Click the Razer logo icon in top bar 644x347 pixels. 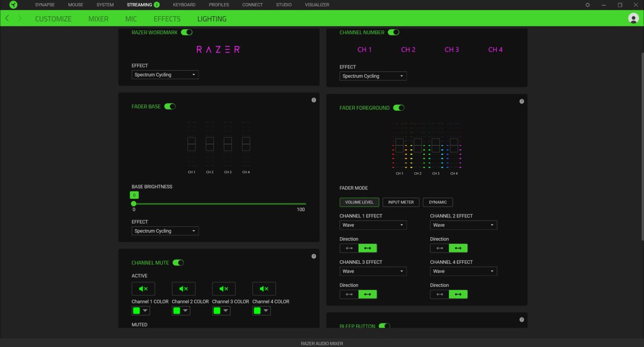pos(14,5)
